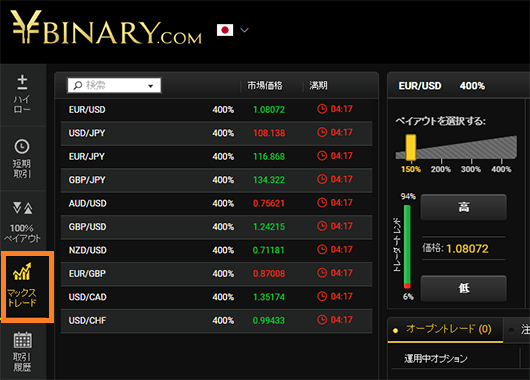530x380 pixels.
Task: Click the yellow payout slider handle at 150%
Action: (411, 147)
